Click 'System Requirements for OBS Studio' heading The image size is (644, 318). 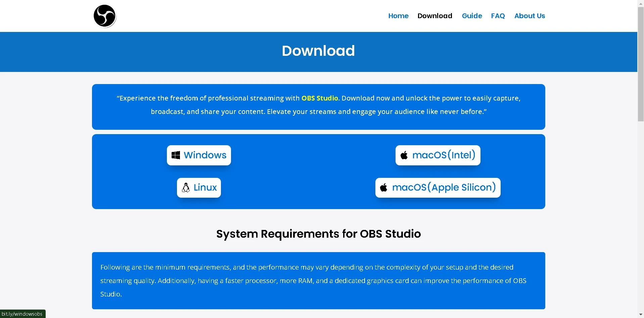tap(318, 234)
